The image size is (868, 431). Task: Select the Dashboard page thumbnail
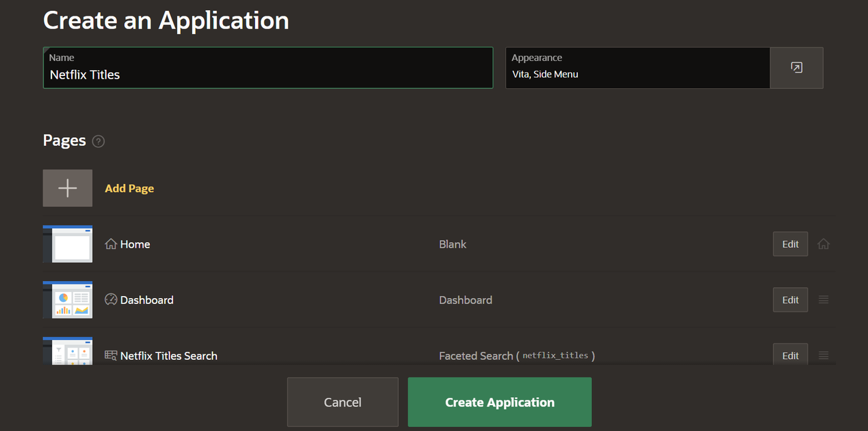click(x=68, y=299)
